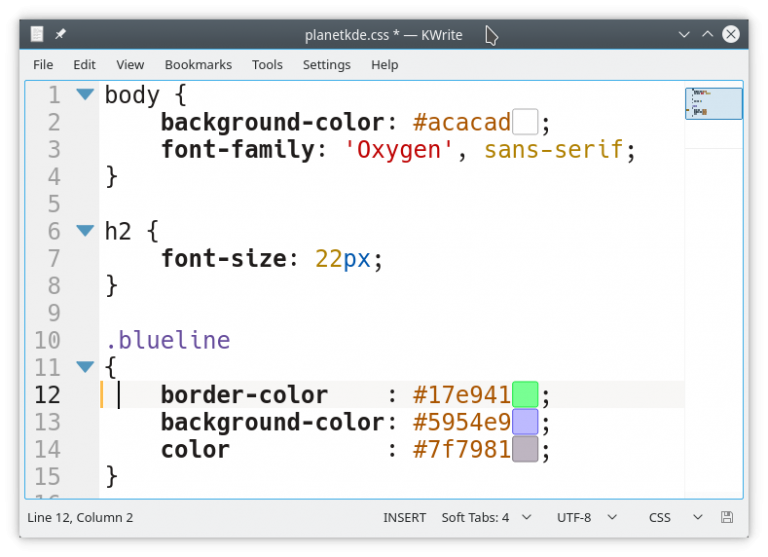Image resolution: width=768 pixels, height=557 pixels.
Task: Collapse the h2 block fold arrow
Action: click(85, 231)
